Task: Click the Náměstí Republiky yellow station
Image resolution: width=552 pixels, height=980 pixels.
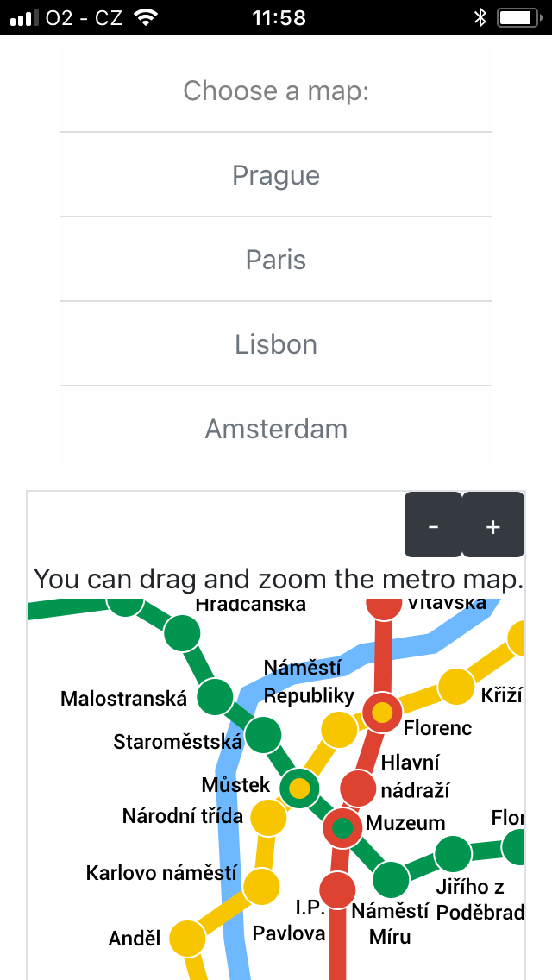Action: (339, 729)
